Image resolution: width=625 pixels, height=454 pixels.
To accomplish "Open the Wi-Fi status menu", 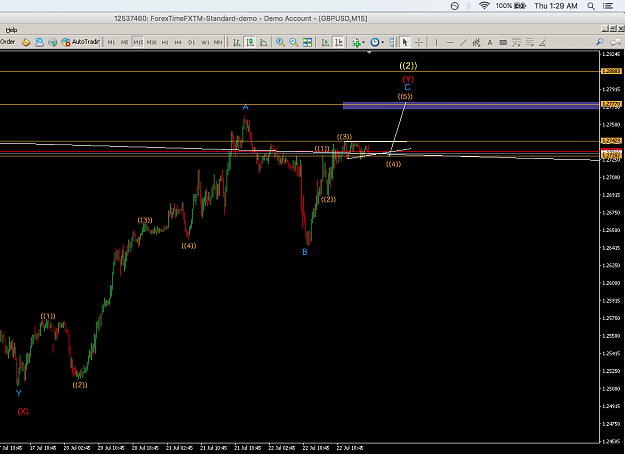I will pyautogui.click(x=484, y=6).
